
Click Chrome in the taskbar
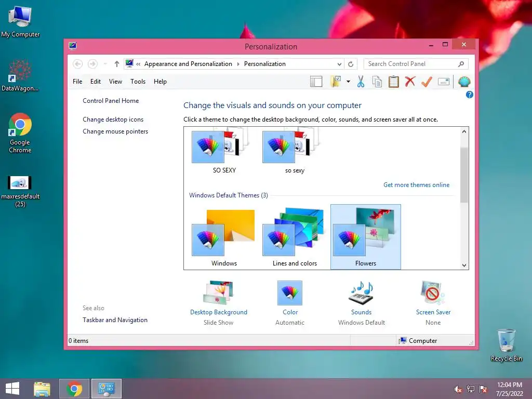(x=74, y=389)
